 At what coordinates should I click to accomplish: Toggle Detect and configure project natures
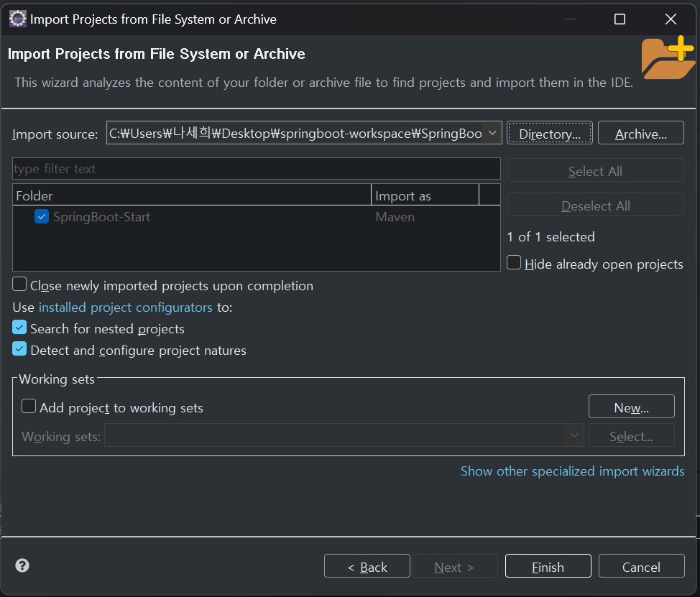pyautogui.click(x=19, y=349)
